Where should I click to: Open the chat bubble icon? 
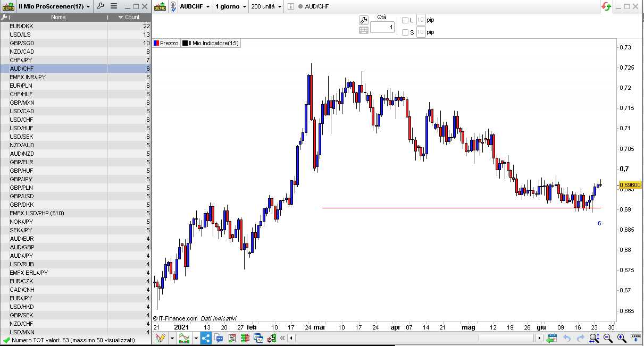coord(219,338)
